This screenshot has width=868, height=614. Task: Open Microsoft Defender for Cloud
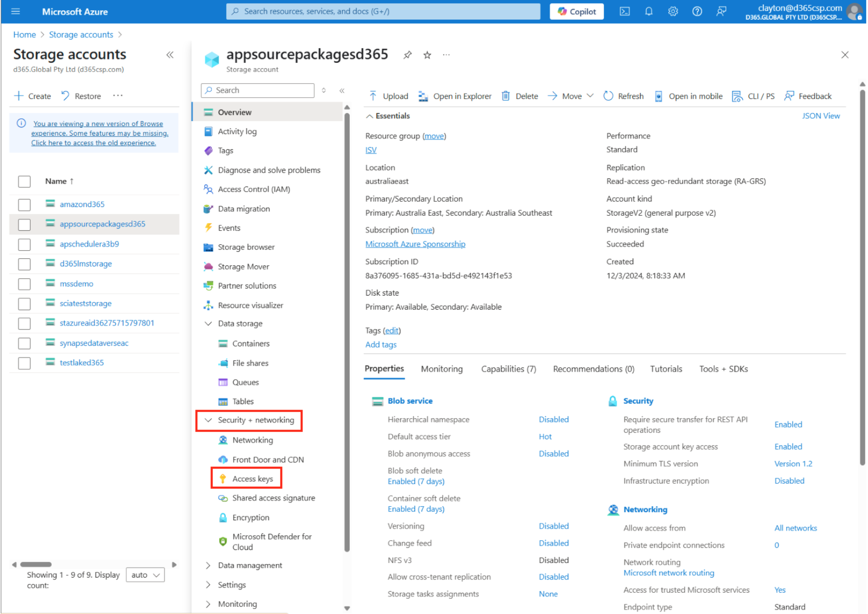coord(272,541)
